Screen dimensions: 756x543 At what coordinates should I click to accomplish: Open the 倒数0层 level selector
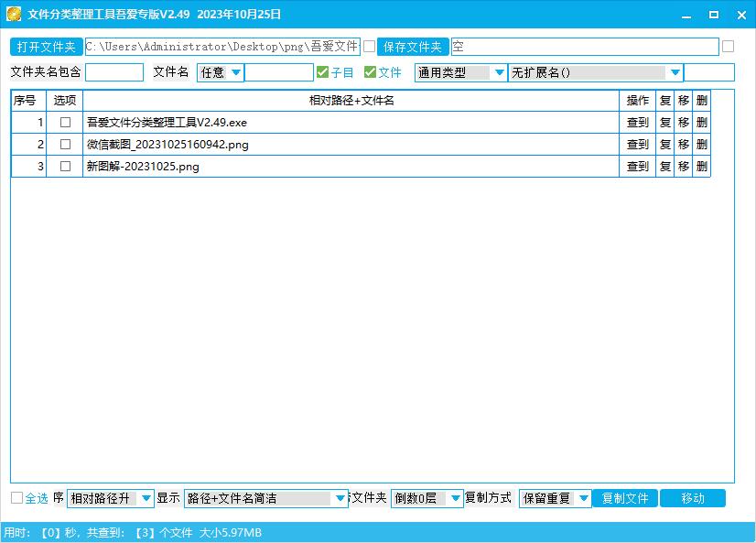pos(427,498)
